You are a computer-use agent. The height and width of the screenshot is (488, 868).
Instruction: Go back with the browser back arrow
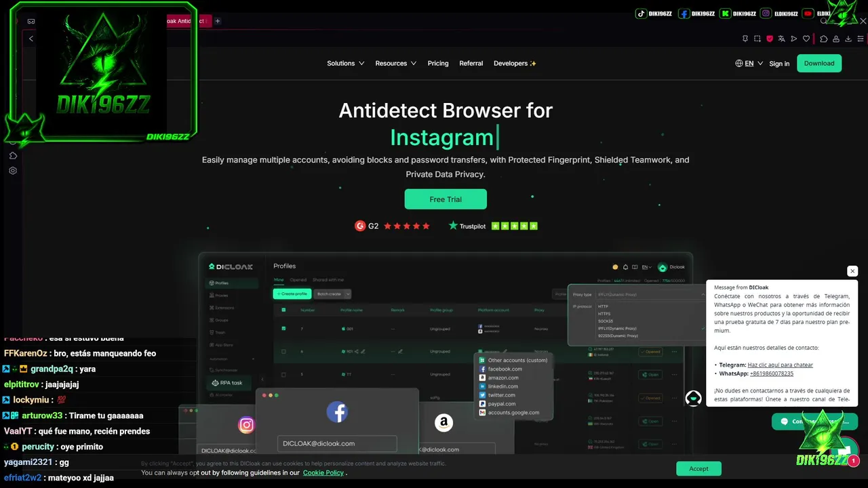coord(31,39)
